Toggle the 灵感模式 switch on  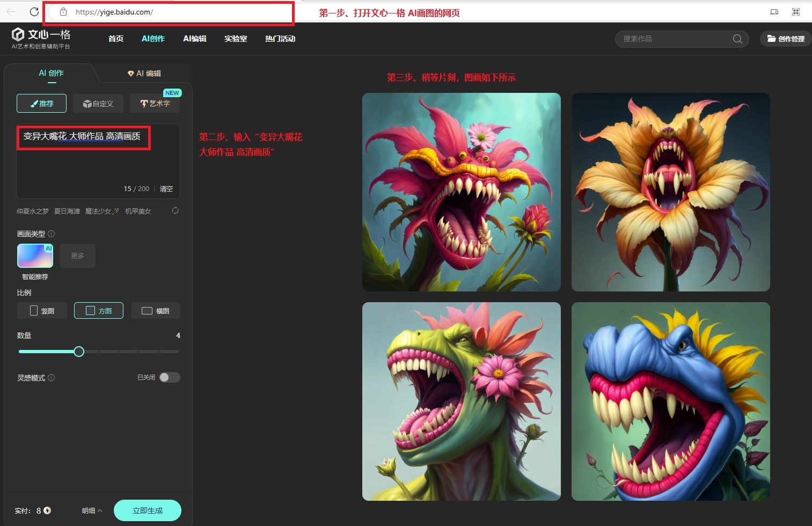(169, 377)
